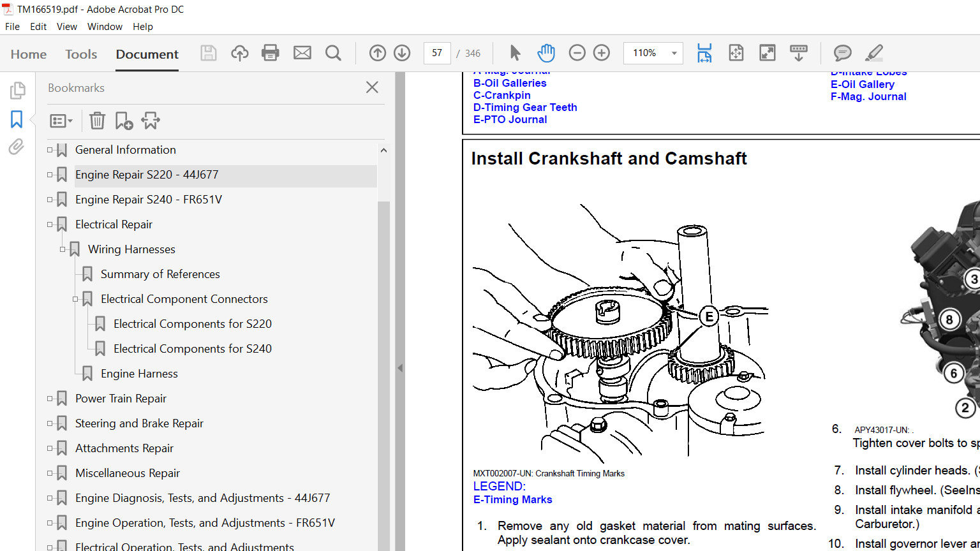Open the bookmarks options dropdown
Viewport: 980px width, 551px height.
coord(61,121)
